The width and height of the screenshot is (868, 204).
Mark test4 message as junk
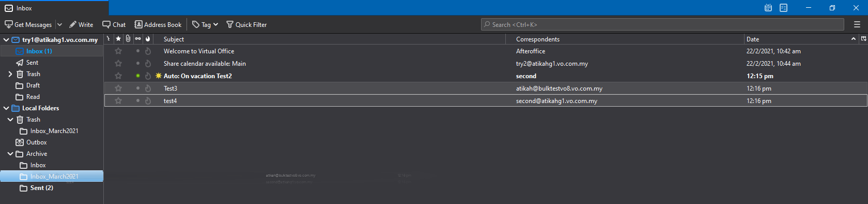tap(148, 101)
